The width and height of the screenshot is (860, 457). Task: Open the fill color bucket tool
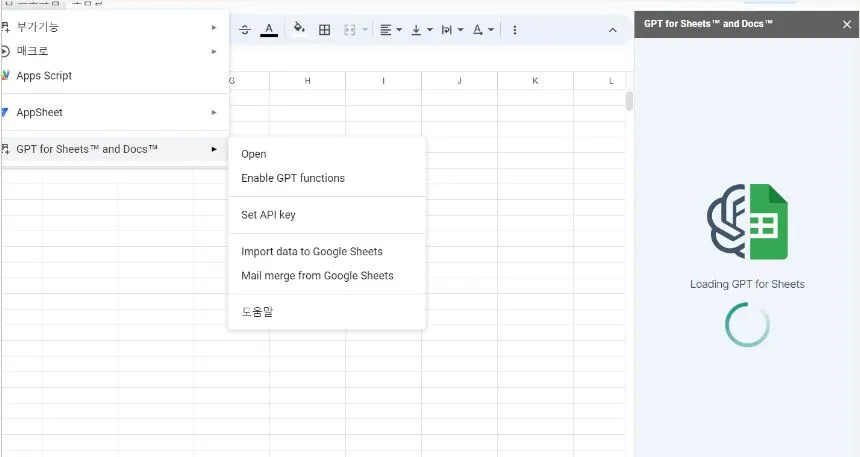pyautogui.click(x=299, y=29)
